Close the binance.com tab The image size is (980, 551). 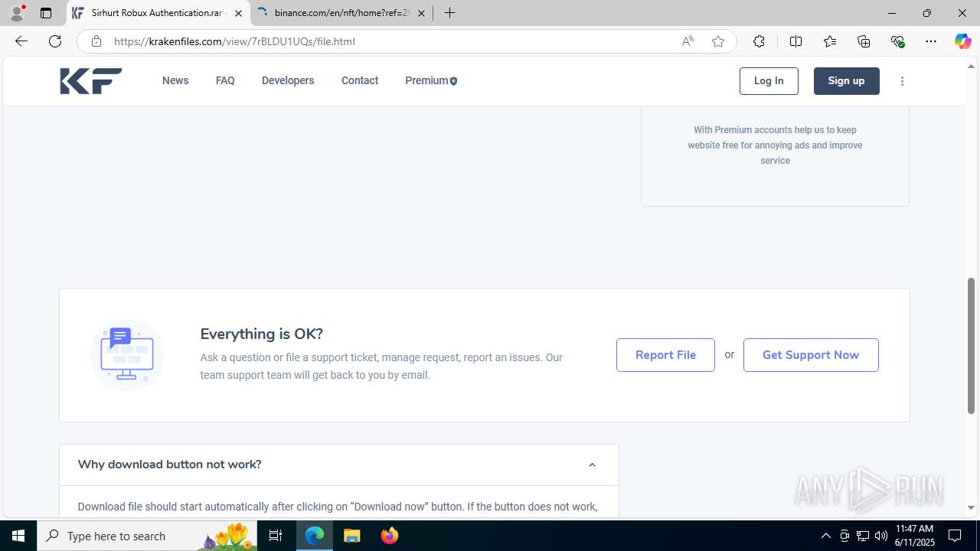(x=421, y=13)
